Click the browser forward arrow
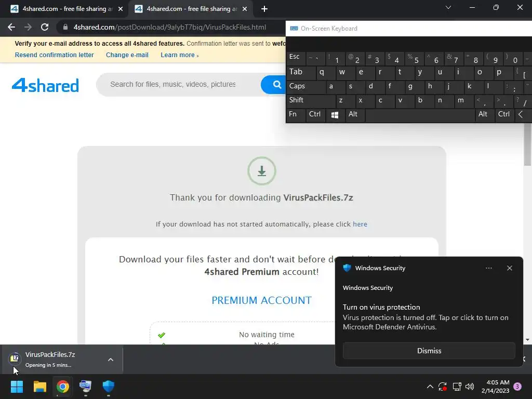 pyautogui.click(x=28, y=27)
